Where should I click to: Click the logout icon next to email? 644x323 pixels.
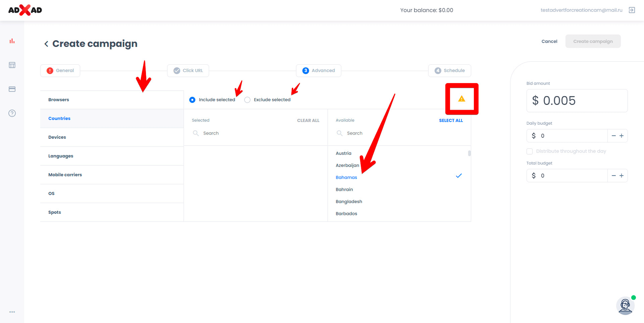[632, 10]
